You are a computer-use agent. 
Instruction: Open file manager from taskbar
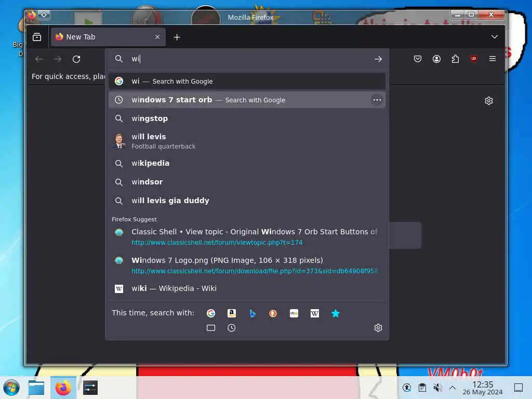[36, 388]
